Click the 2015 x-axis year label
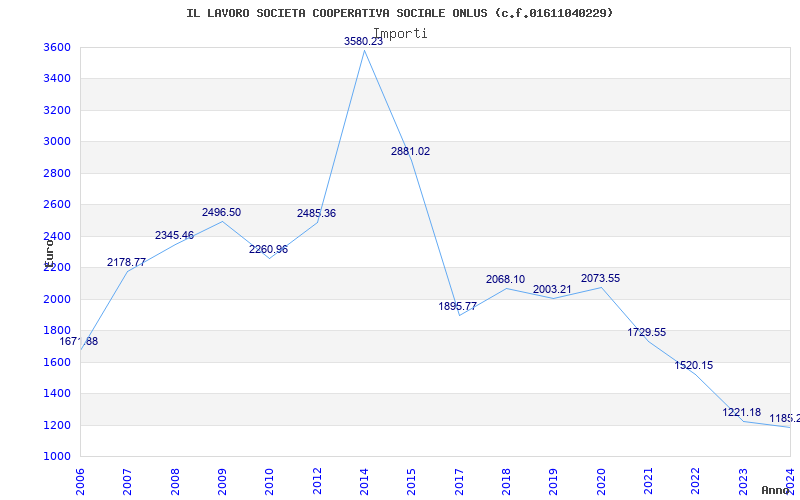The width and height of the screenshot is (800, 500). pos(411,481)
